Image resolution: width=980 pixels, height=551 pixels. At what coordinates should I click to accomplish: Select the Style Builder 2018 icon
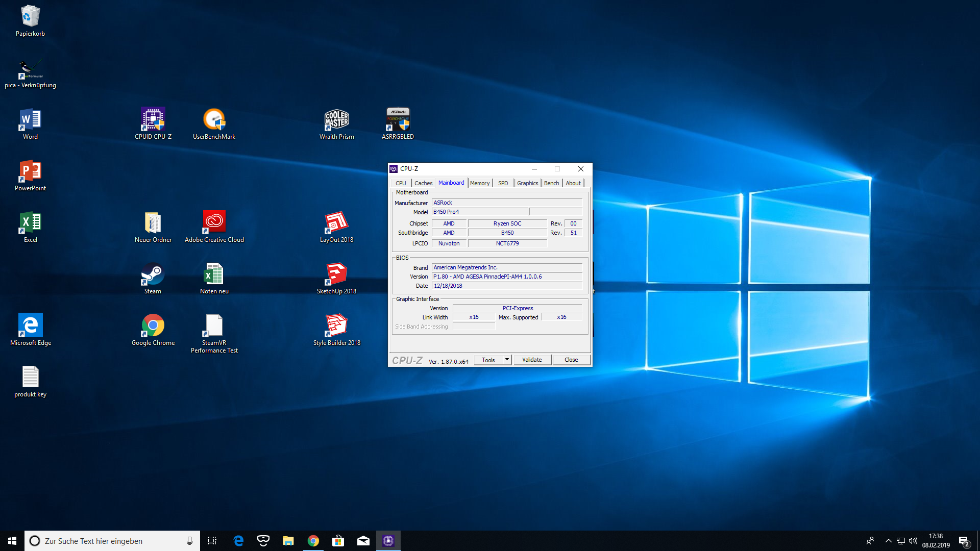click(336, 331)
